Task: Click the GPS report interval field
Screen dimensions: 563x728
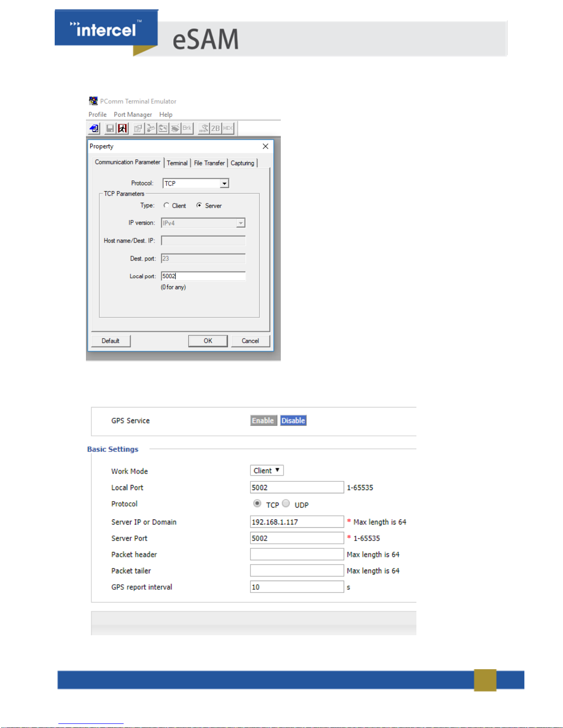Action: coord(296,587)
